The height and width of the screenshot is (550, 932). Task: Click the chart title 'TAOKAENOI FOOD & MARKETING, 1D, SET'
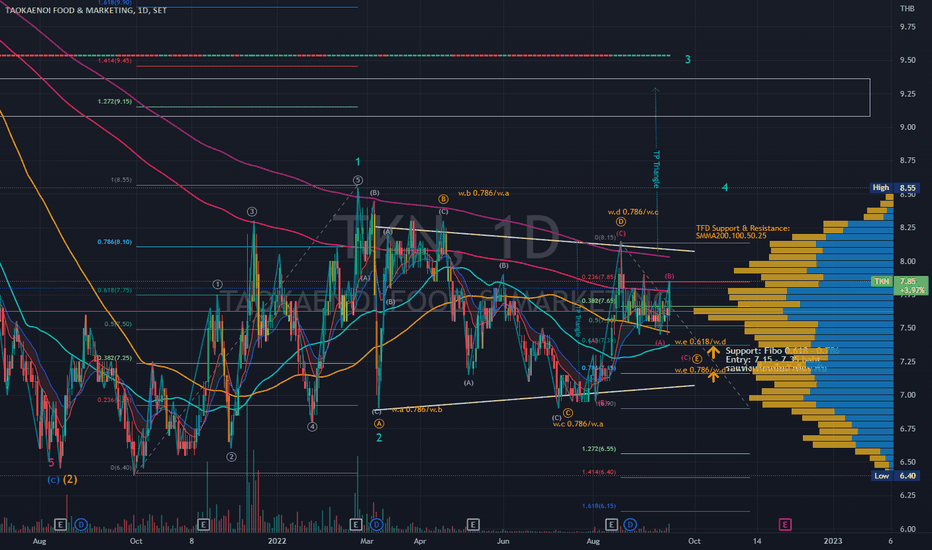click(x=86, y=10)
